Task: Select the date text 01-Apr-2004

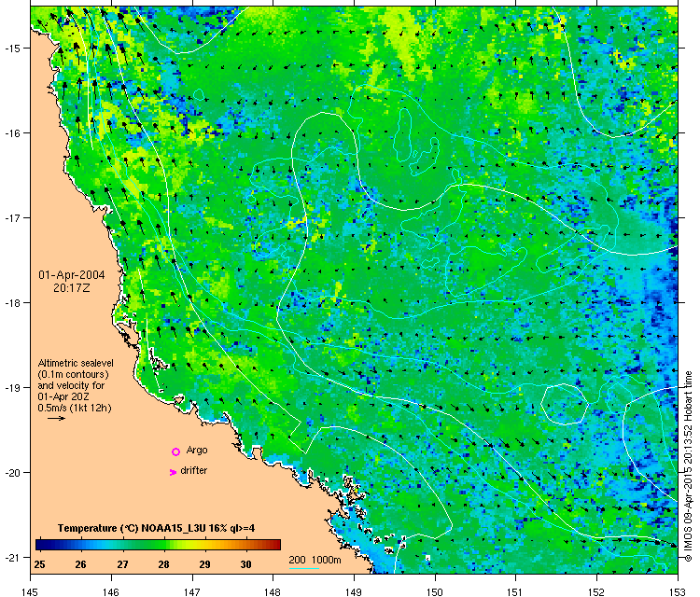Action: (x=72, y=275)
